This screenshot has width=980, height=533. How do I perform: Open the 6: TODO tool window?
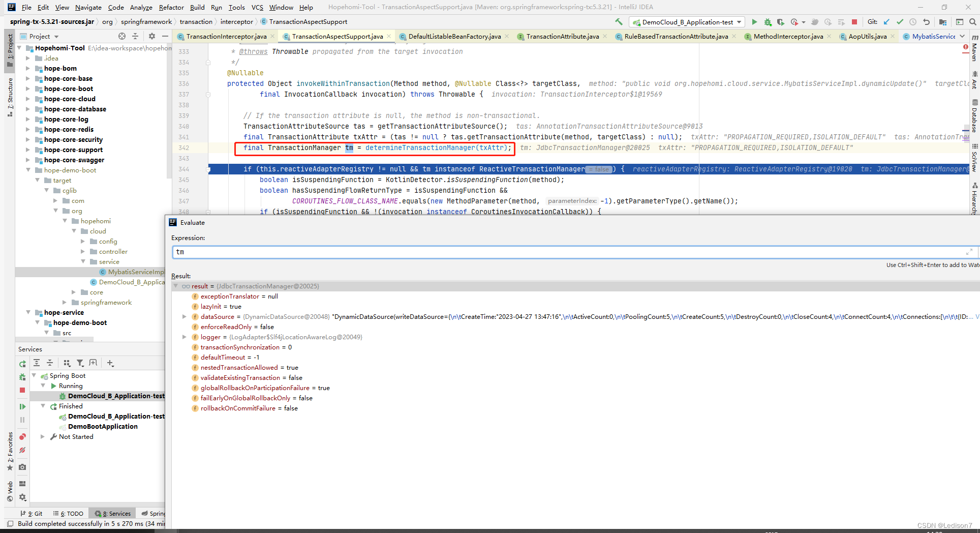[x=69, y=513]
